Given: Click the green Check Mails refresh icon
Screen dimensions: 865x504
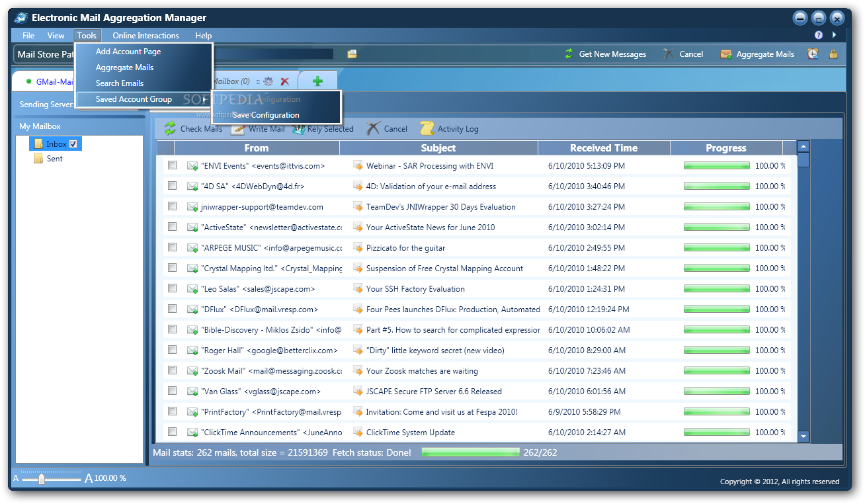Looking at the screenshot, I should coord(170,128).
